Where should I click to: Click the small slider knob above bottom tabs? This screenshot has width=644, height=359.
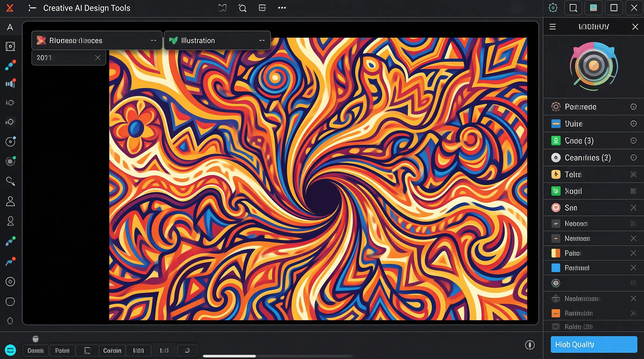pyautogui.click(x=36, y=339)
